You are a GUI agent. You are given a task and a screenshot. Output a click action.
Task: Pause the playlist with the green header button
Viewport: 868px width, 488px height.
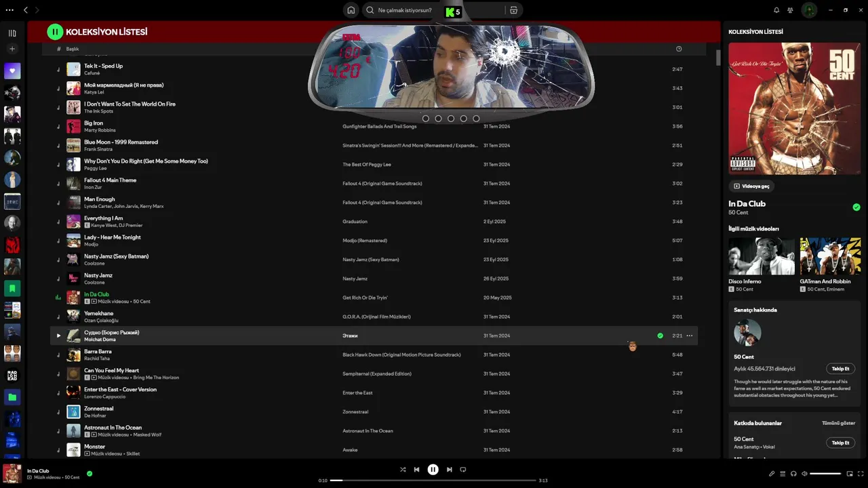(55, 32)
